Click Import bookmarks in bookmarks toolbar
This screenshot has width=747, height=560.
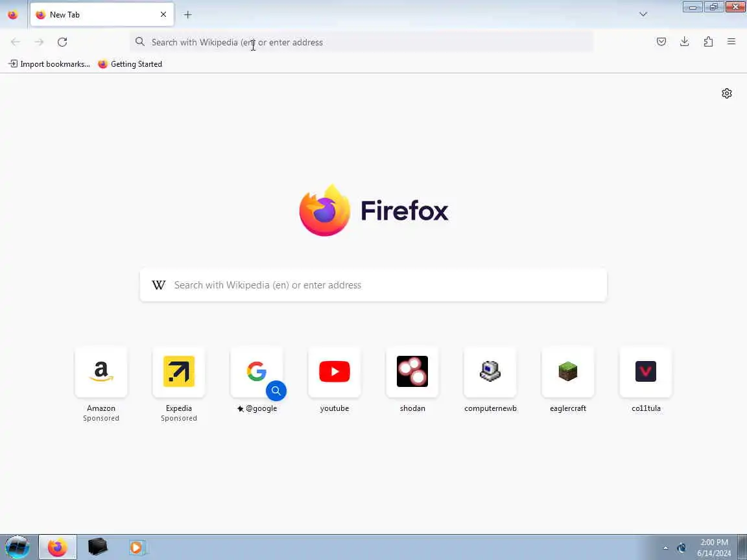49,64
